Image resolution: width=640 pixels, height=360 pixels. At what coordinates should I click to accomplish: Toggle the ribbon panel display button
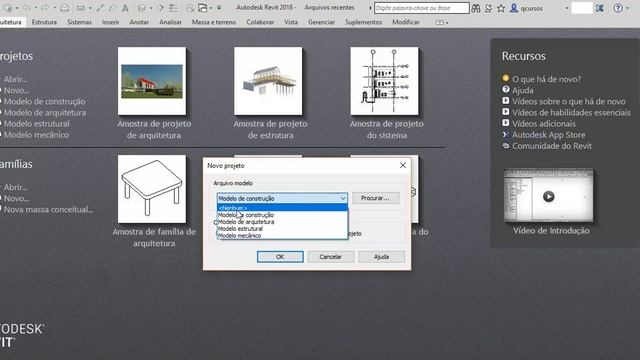coord(439,22)
